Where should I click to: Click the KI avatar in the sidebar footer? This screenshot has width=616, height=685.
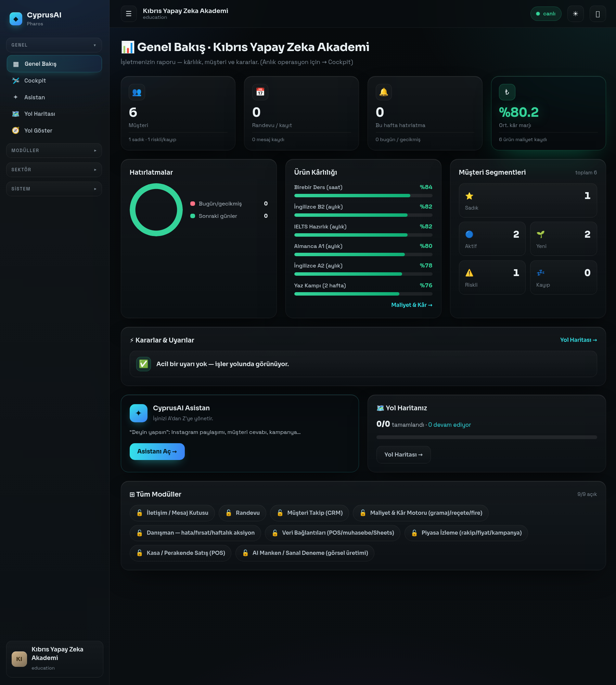click(x=19, y=659)
